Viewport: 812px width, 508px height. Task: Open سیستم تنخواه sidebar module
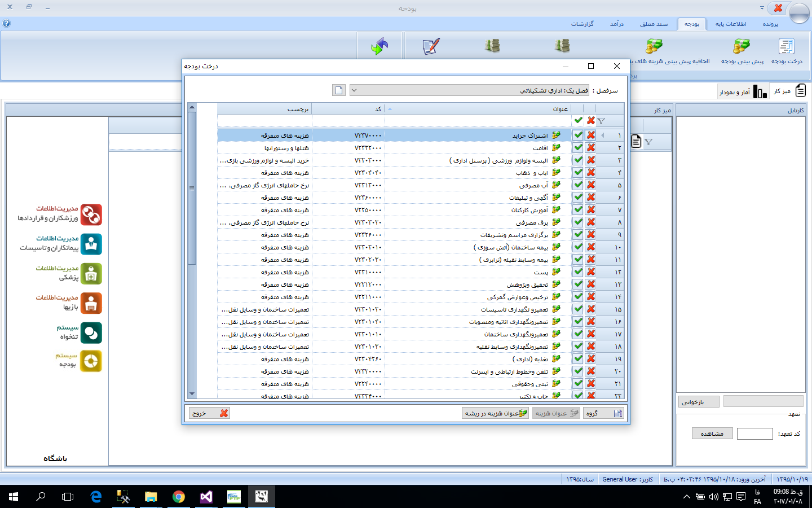(91, 333)
